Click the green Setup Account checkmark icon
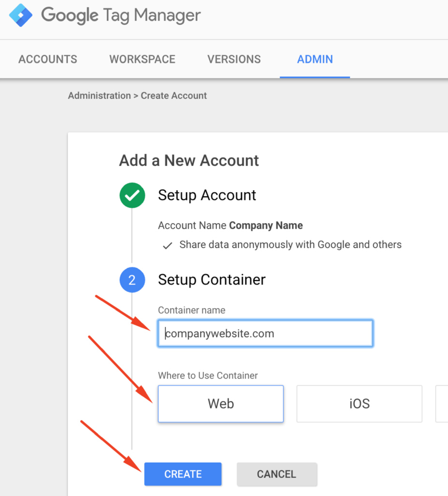 point(132,195)
